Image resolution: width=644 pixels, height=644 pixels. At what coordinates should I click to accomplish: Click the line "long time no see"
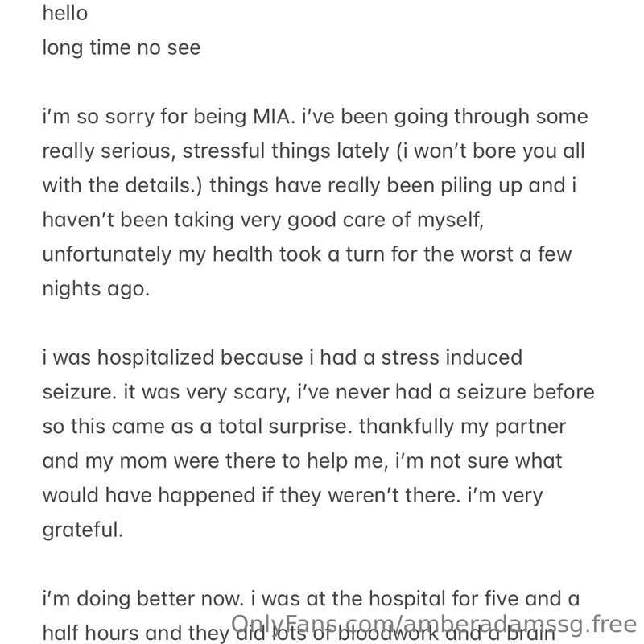pos(122,47)
